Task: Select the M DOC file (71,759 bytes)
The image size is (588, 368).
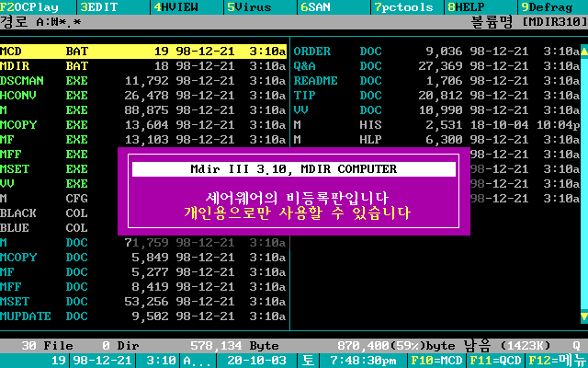Action: pyautogui.click(x=143, y=243)
